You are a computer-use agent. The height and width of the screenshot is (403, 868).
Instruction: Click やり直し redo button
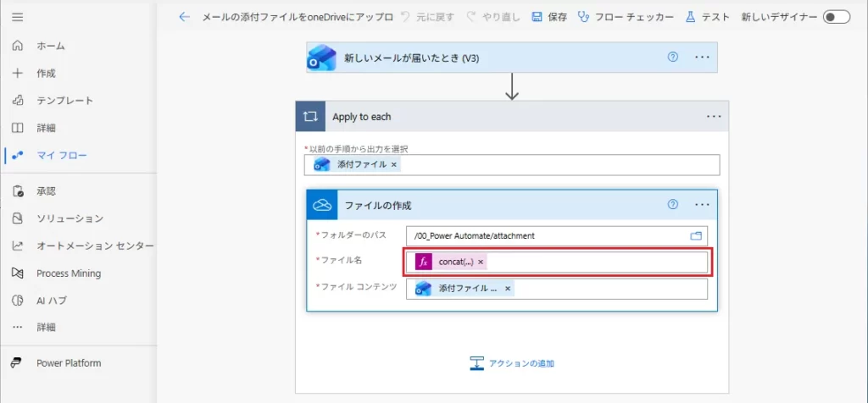coord(493,17)
